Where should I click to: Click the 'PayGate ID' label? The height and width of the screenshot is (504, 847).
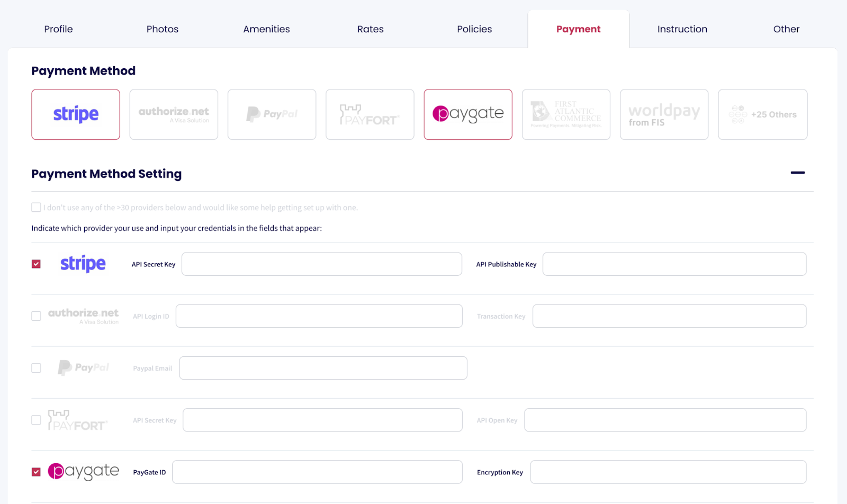[x=149, y=472]
